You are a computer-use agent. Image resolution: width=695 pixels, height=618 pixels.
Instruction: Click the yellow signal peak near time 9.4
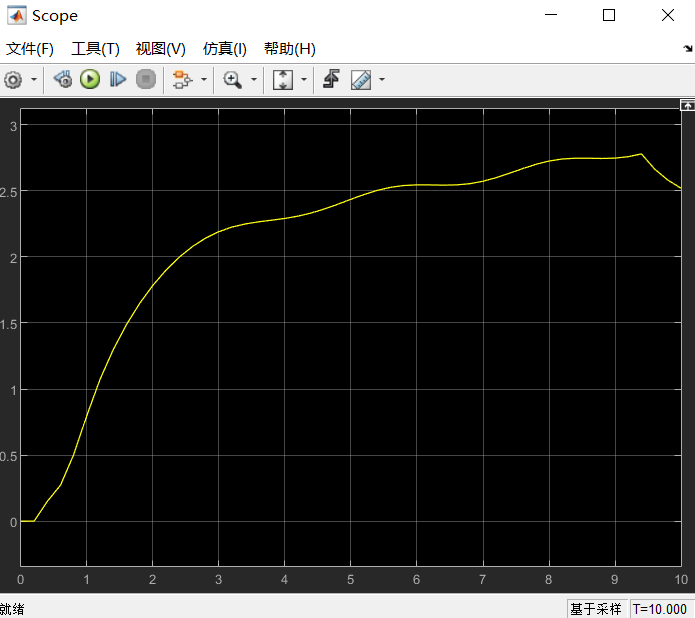click(x=641, y=154)
